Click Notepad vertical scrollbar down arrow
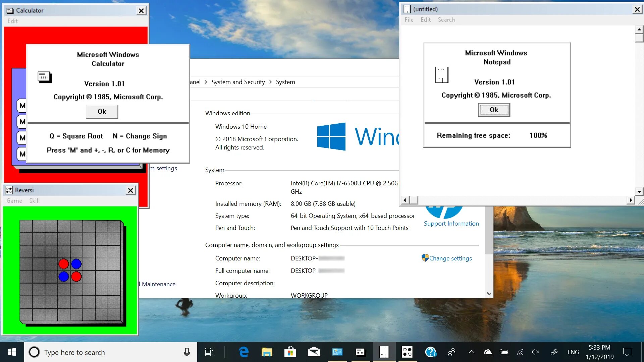This screenshot has width=644, height=362. pos(639,192)
